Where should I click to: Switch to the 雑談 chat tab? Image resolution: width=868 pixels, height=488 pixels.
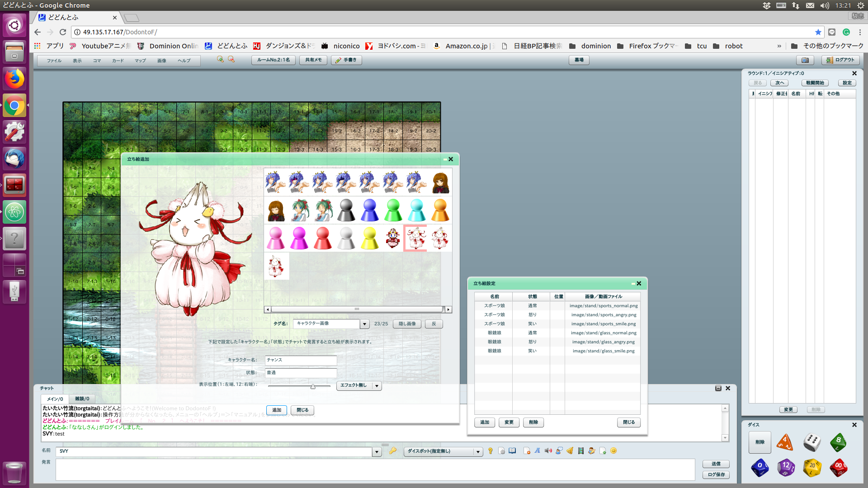click(81, 399)
